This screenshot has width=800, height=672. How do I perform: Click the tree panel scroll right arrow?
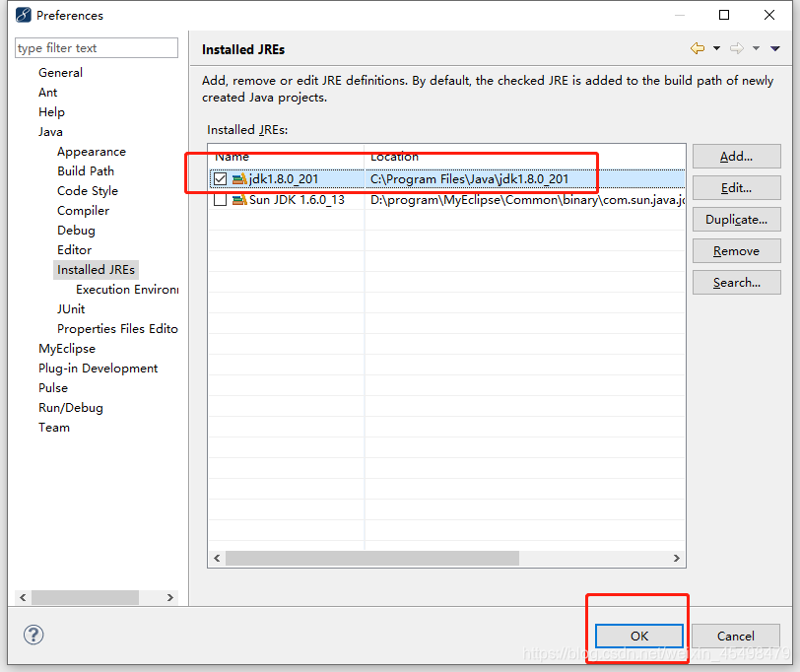[170, 597]
